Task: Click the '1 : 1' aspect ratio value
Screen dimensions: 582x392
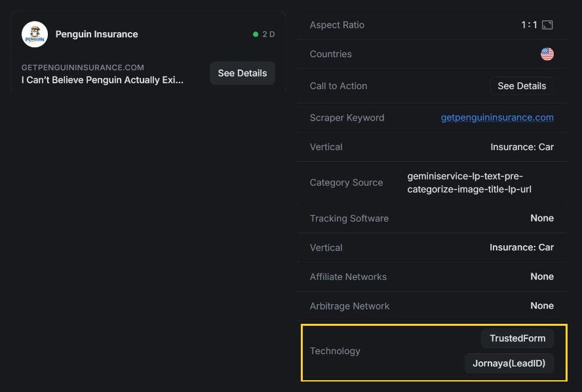Action: tap(529, 25)
